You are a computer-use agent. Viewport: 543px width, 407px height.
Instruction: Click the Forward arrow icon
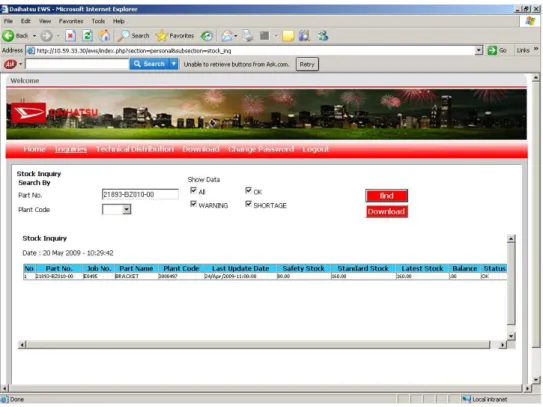(46, 36)
